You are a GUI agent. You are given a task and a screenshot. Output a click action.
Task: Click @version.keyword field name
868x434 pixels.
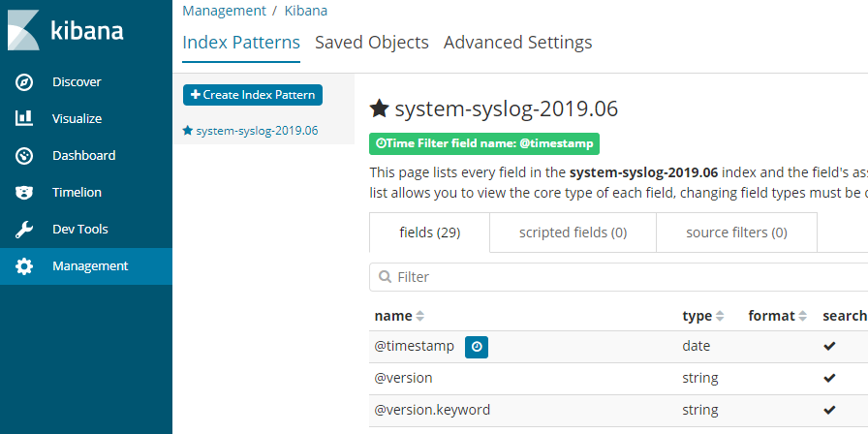(x=432, y=410)
